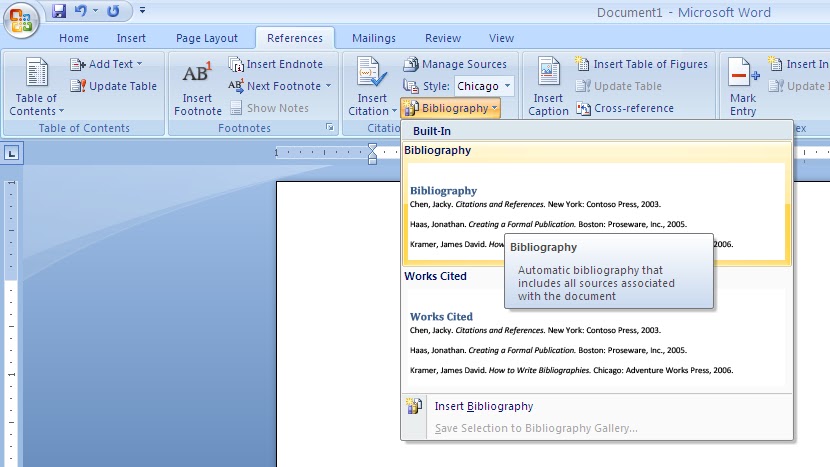Click the indent marker on the ruler
Screen dimensions: 830x467
[372, 154]
